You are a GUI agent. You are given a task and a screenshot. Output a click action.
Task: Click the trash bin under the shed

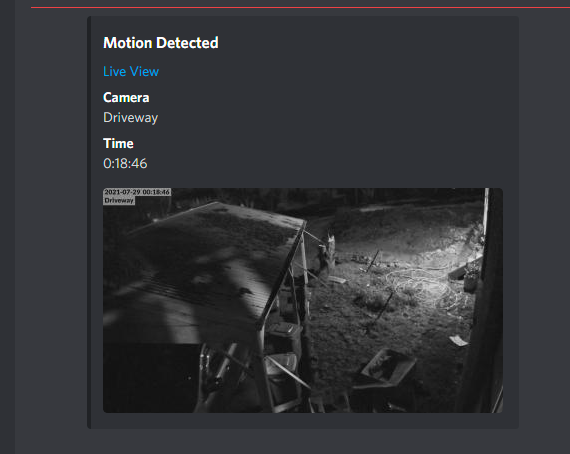point(284,336)
